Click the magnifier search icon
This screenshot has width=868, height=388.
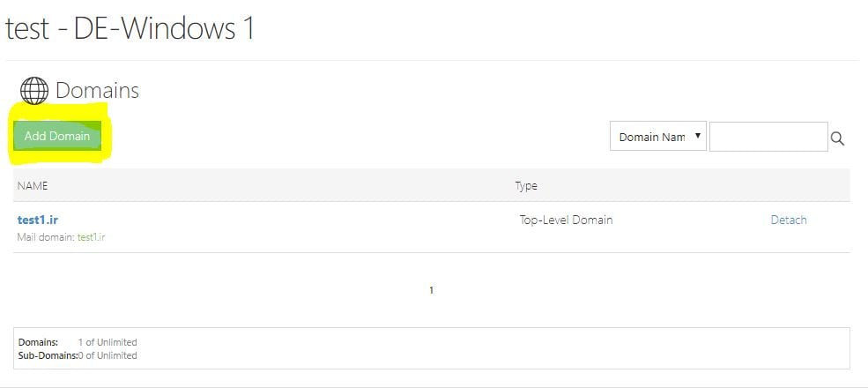837,138
